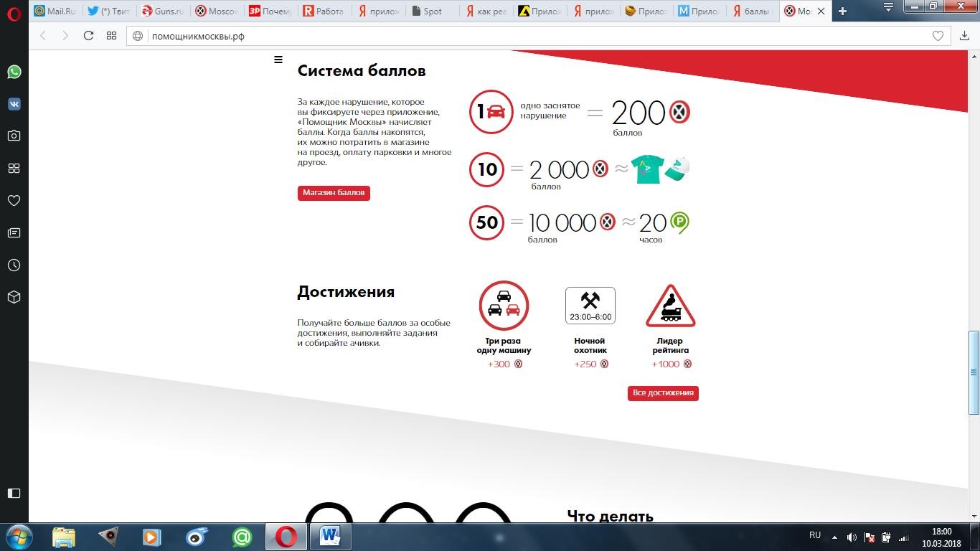Open extensions cube icon in the sidebar

[14, 297]
